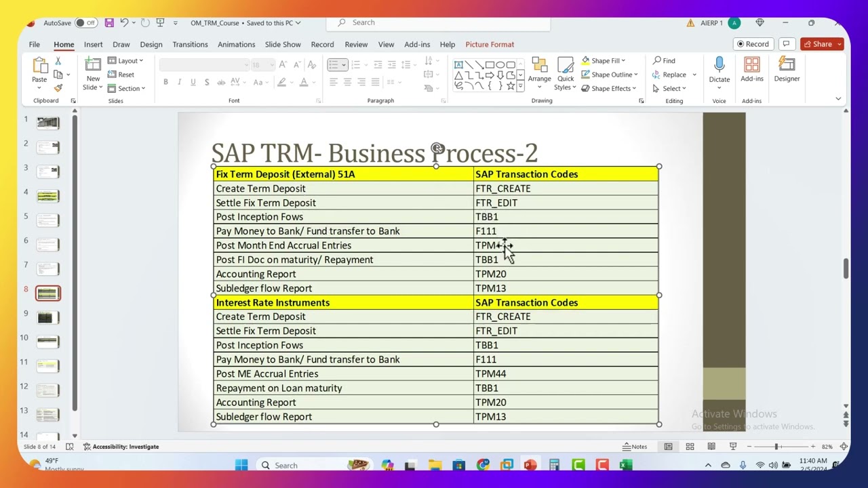
Task: Pick the star shape in shapes gallery
Action: (510, 86)
